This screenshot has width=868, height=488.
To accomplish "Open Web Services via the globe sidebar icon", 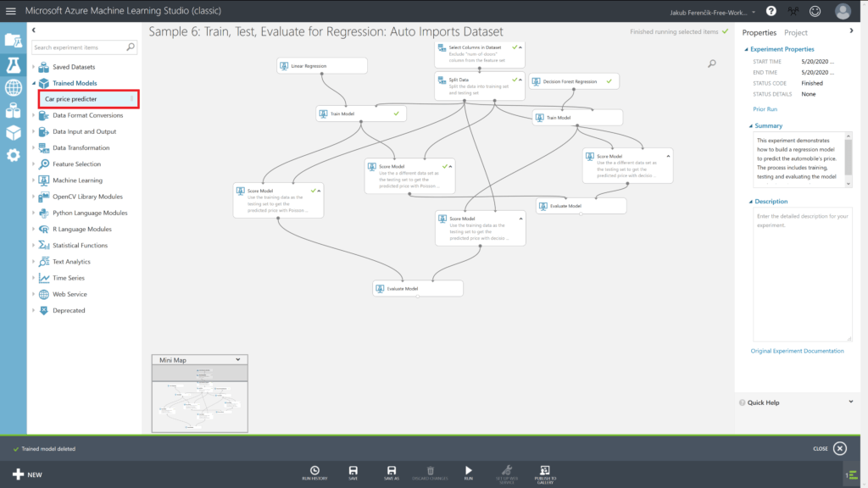I will pyautogui.click(x=13, y=87).
